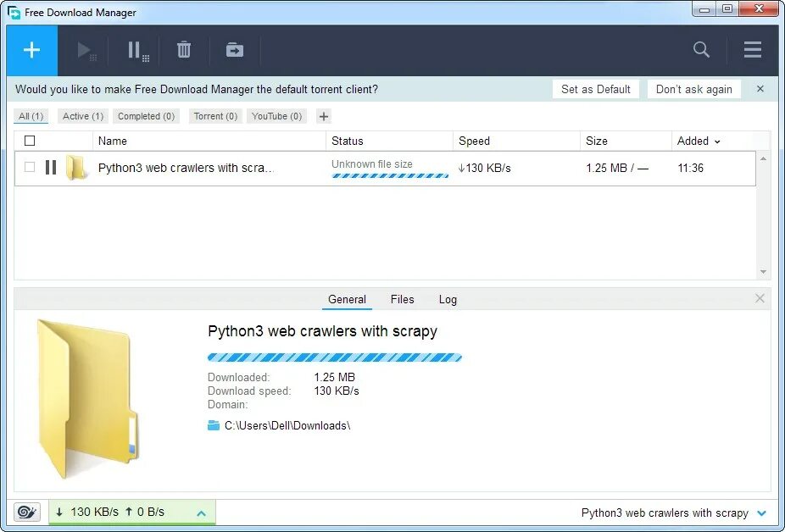Click the blue plus add download button
The image size is (785, 532).
tap(32, 50)
